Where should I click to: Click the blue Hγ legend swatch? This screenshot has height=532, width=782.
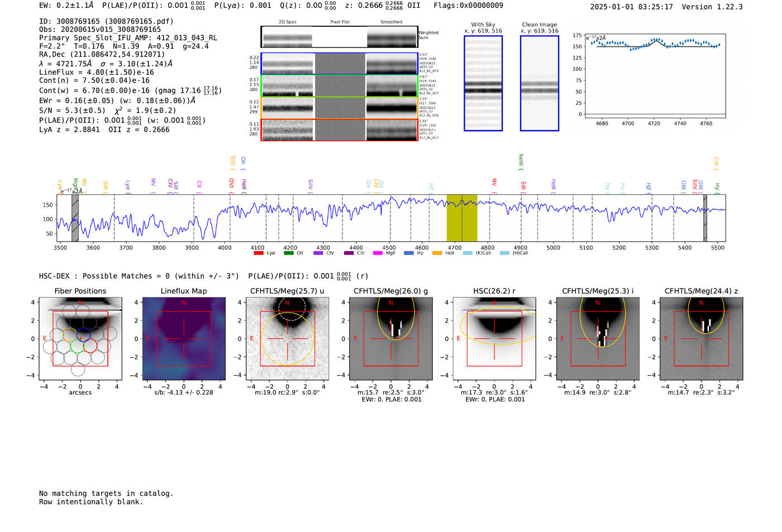409,253
